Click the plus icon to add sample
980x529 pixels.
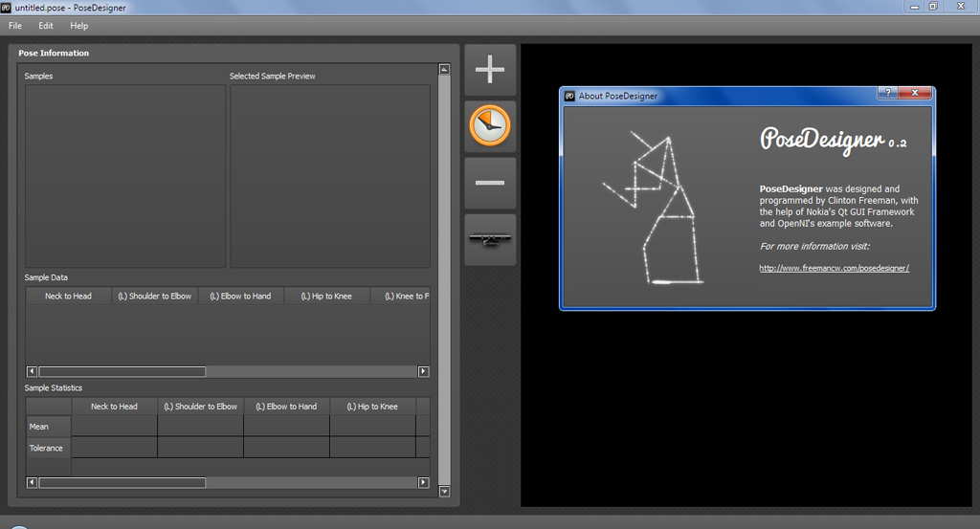coord(490,69)
